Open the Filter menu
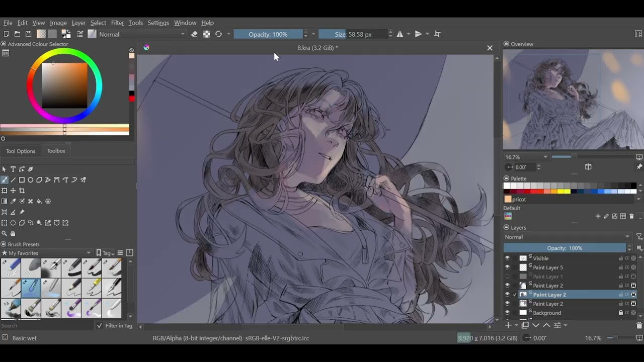 click(117, 23)
